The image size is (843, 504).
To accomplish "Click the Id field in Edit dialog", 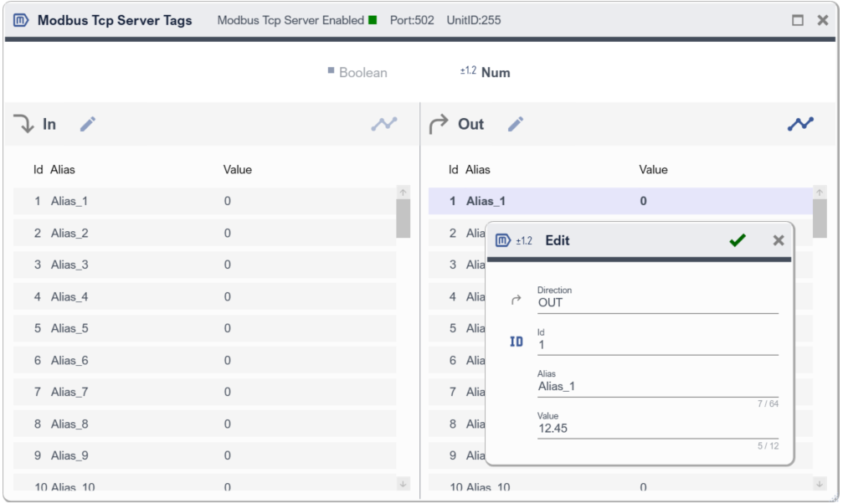I will pos(657,345).
